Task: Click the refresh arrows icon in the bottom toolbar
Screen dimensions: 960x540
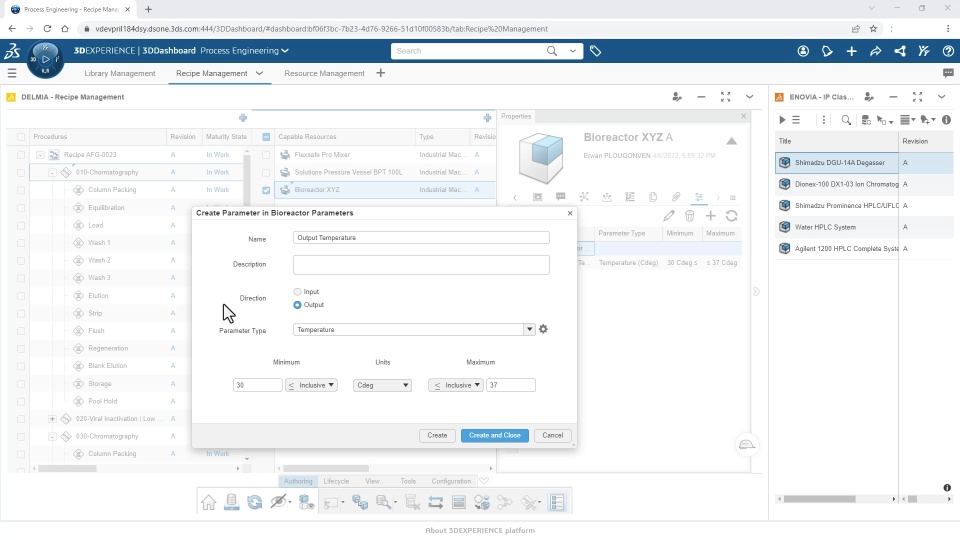Action: pos(255,503)
